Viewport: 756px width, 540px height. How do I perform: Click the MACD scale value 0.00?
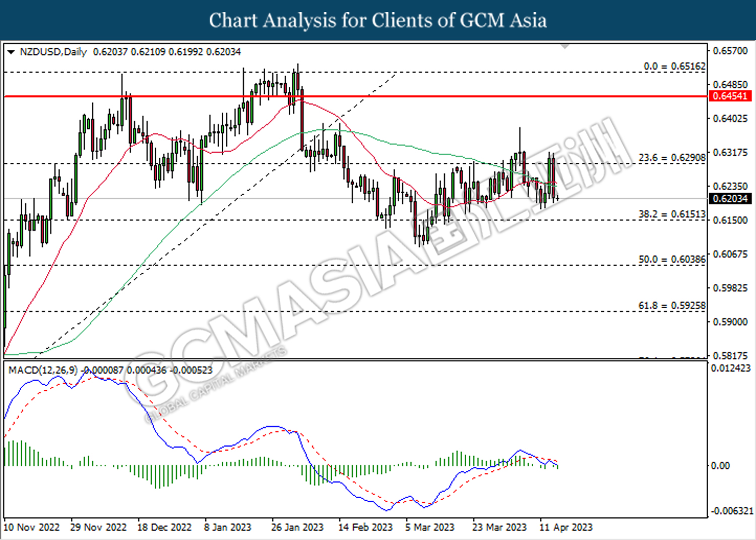click(x=720, y=465)
